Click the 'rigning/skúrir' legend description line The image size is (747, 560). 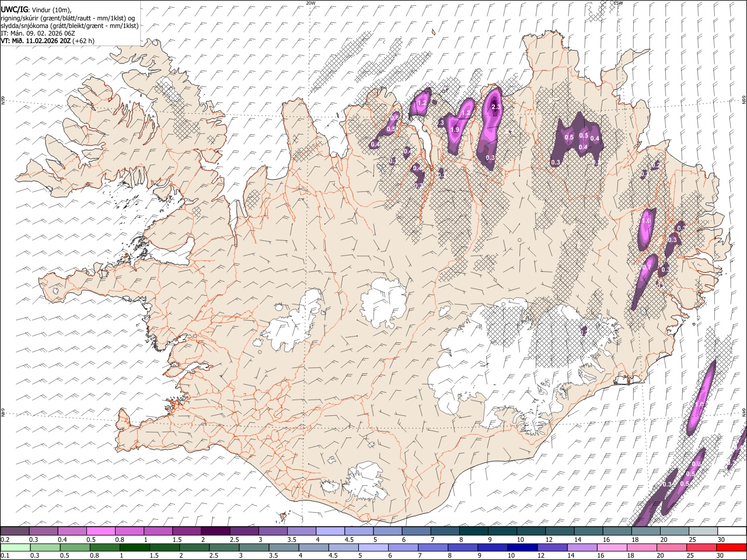coord(68,18)
